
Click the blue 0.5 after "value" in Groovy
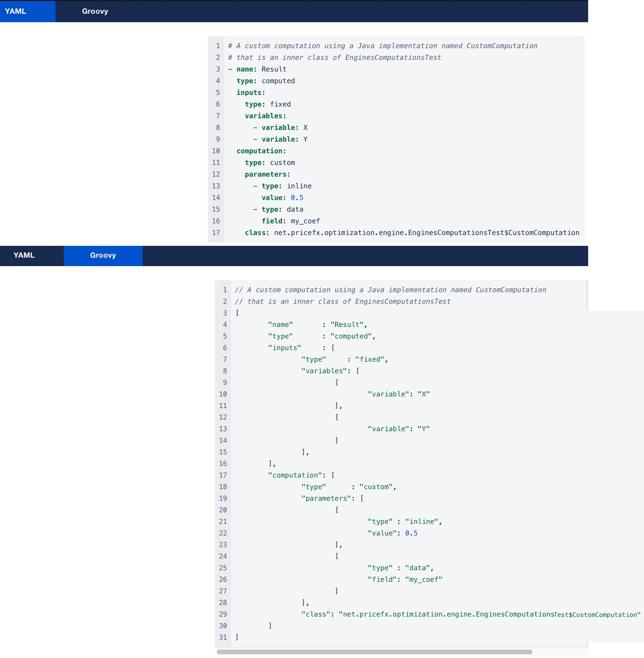[x=411, y=533]
